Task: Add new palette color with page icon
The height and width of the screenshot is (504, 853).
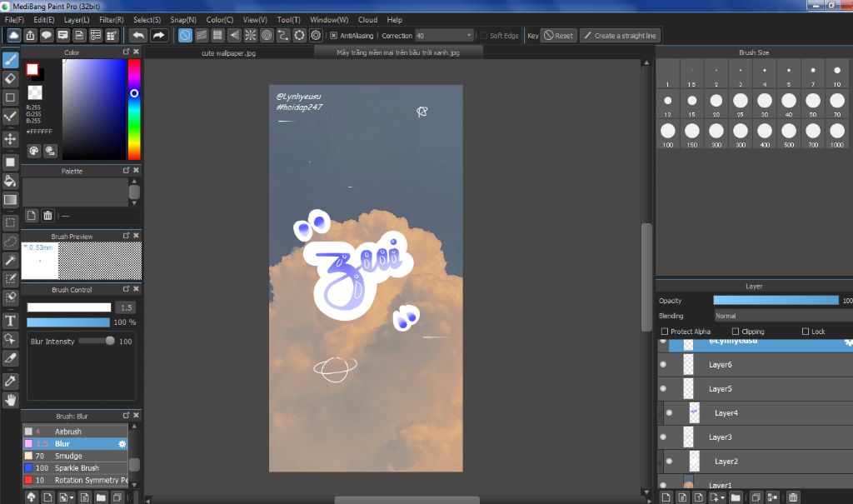Action: click(32, 216)
